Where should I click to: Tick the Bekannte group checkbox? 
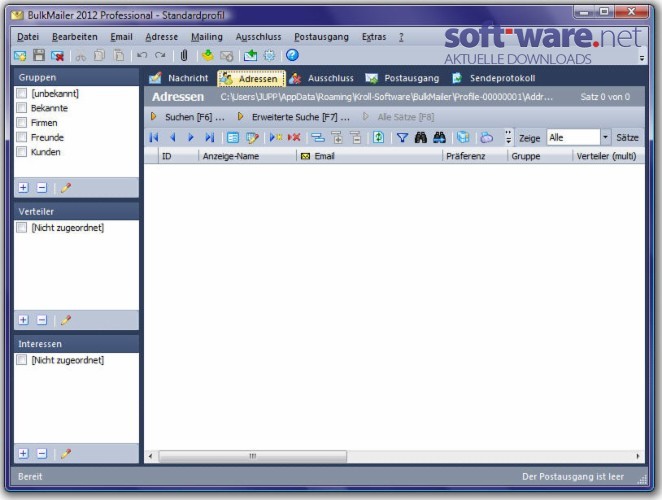pos(22,108)
